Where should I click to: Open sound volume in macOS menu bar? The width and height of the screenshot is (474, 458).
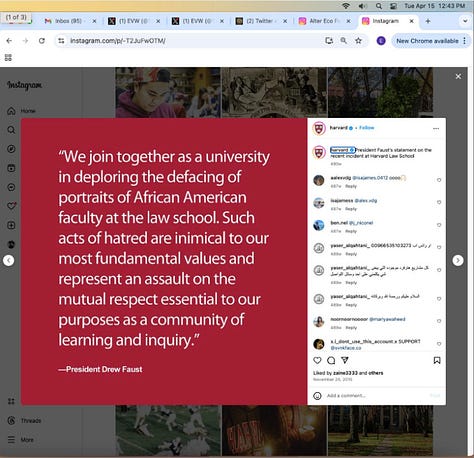pos(362,6)
